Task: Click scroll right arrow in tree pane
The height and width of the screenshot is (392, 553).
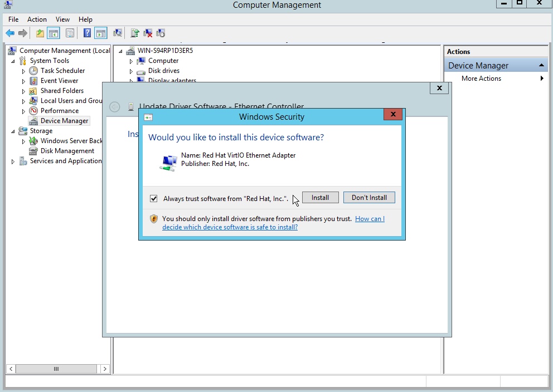Action: tap(105, 369)
